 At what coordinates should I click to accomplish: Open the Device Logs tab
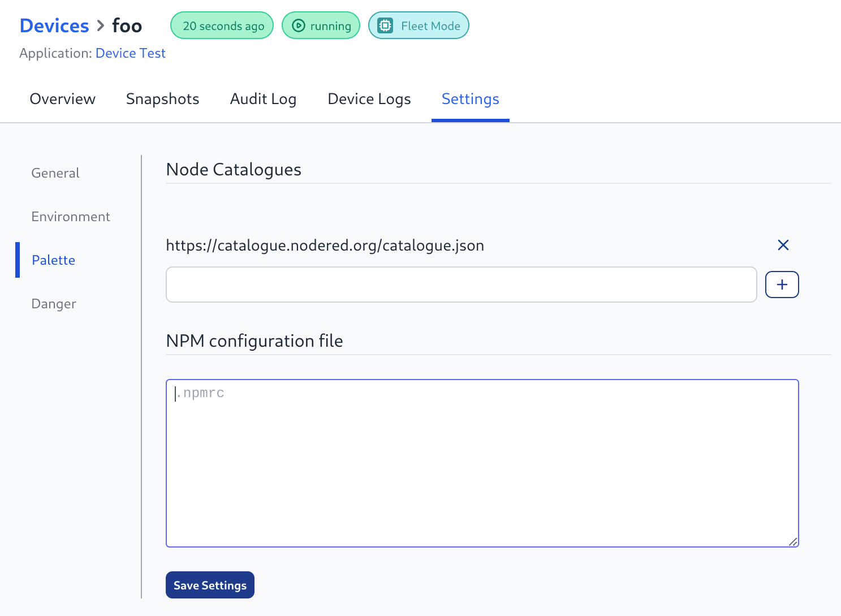(369, 98)
